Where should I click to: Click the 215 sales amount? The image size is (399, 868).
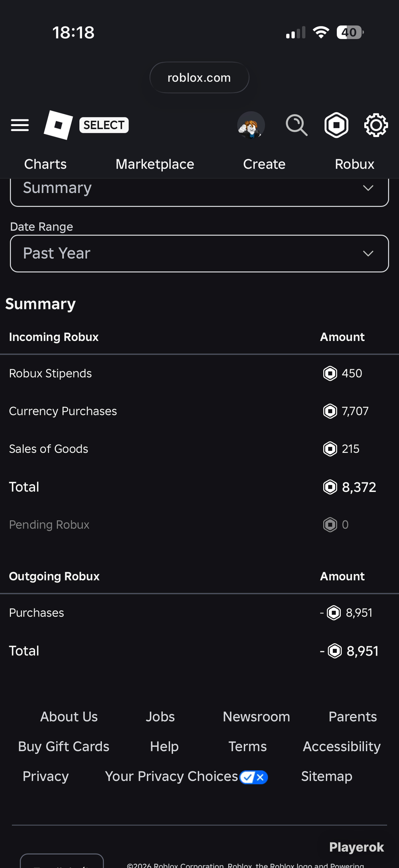pos(351,449)
